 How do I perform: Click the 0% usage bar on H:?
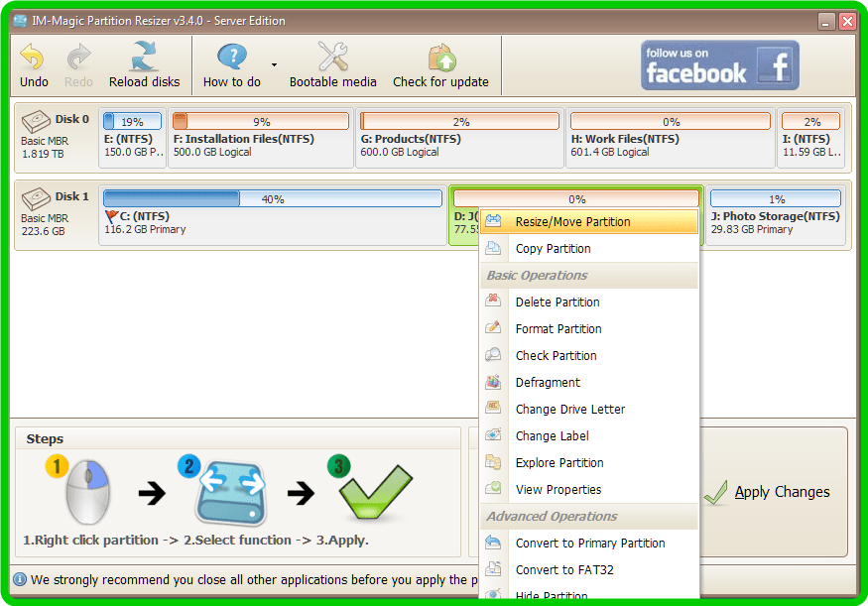pyautogui.click(x=671, y=121)
